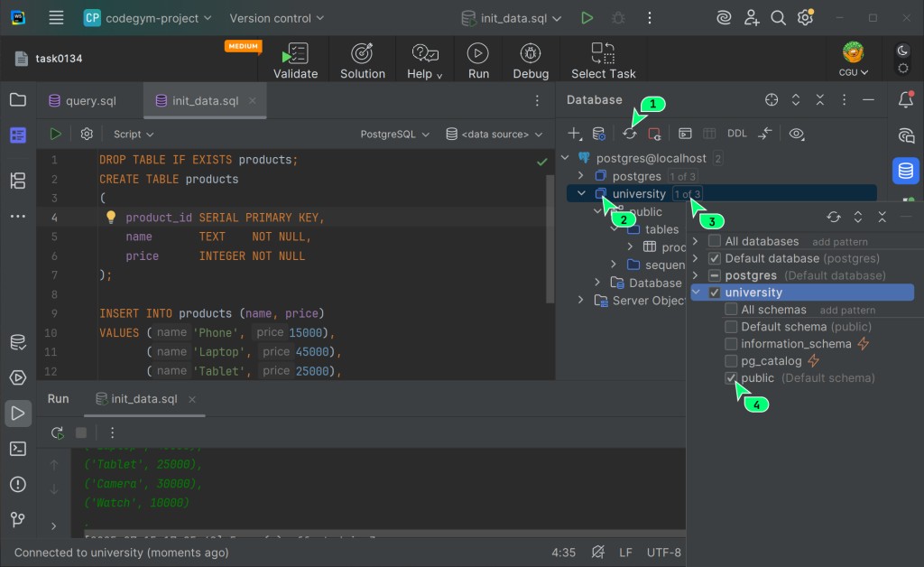Open the PostgreSQL dialect dropdown
924x567 pixels.
394,134
